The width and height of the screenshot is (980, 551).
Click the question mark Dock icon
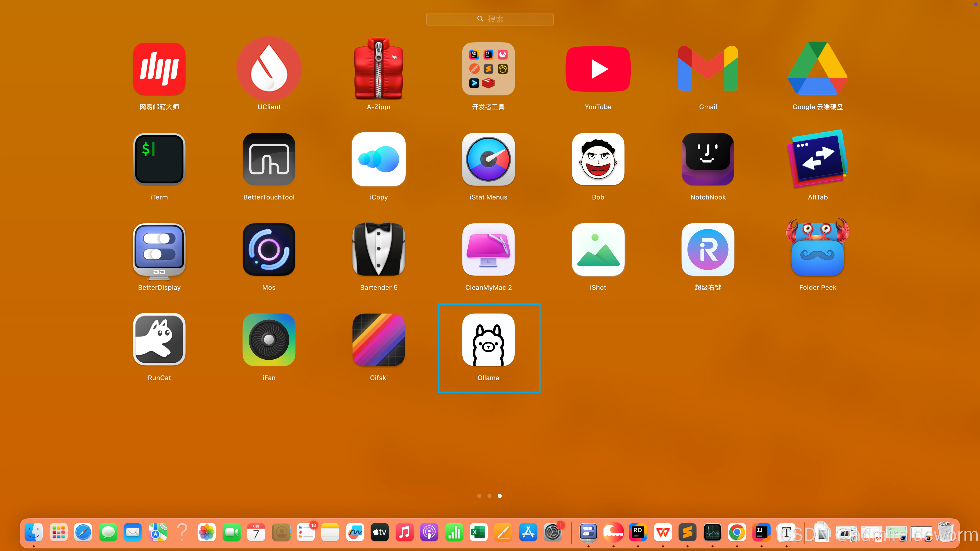pyautogui.click(x=182, y=532)
